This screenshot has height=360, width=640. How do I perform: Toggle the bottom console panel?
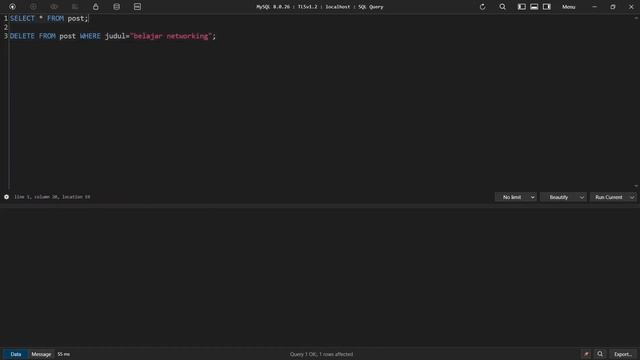point(534,7)
